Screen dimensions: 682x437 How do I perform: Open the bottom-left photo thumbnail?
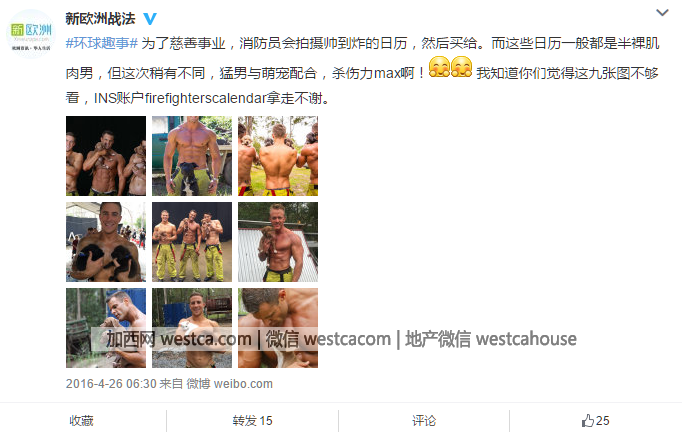(x=106, y=328)
